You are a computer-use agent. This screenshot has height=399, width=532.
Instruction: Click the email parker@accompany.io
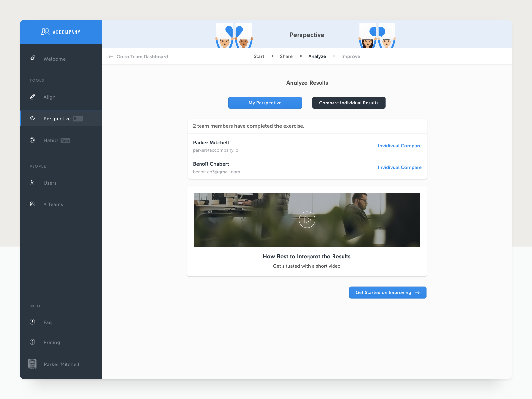(x=215, y=150)
